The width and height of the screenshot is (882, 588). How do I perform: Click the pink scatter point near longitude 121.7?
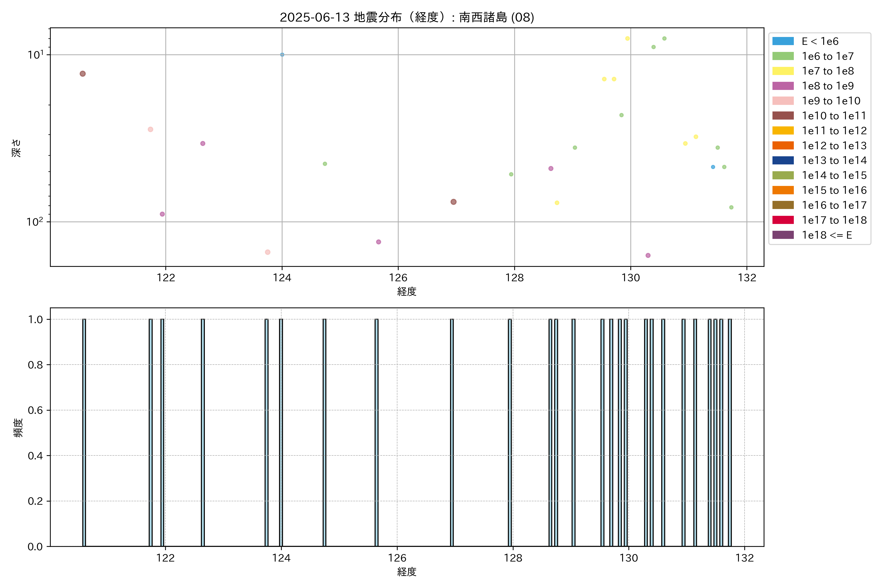[150, 129]
